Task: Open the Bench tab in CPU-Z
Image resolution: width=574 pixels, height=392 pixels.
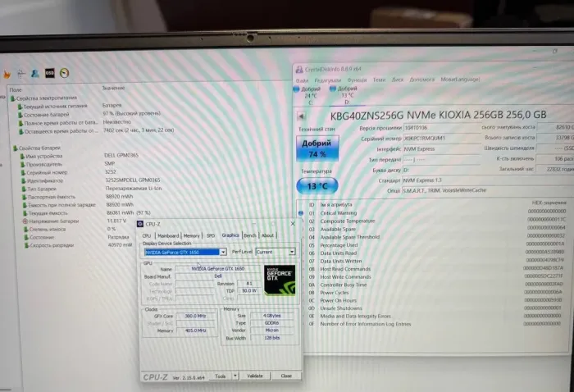Action: tap(250, 235)
